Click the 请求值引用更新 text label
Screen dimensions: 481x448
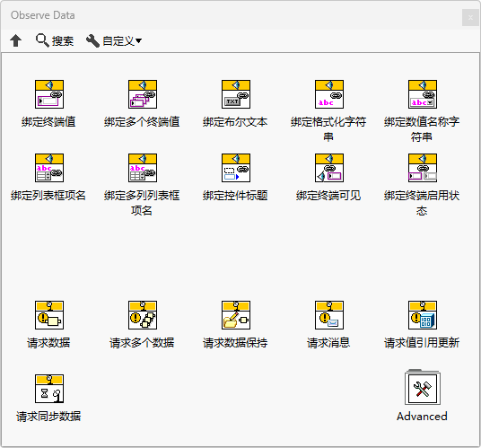pos(422,343)
